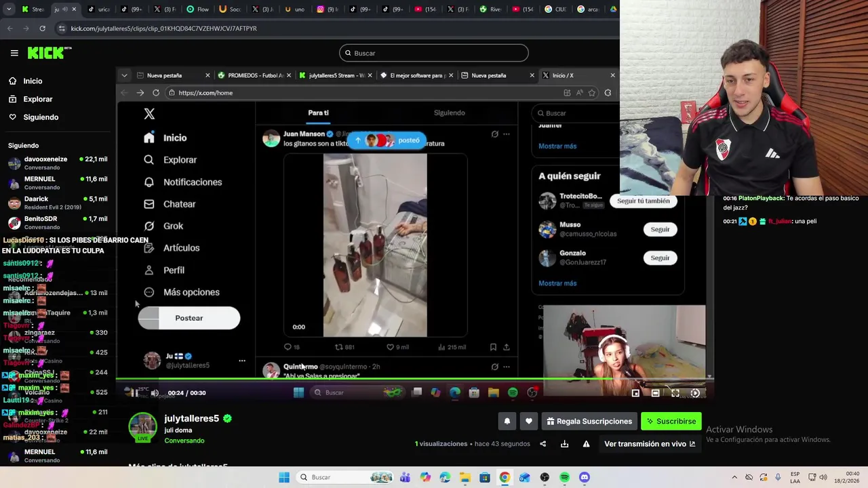The image size is (868, 488).
Task: Go to Inicio in Kick sidebar
Action: click(25, 81)
